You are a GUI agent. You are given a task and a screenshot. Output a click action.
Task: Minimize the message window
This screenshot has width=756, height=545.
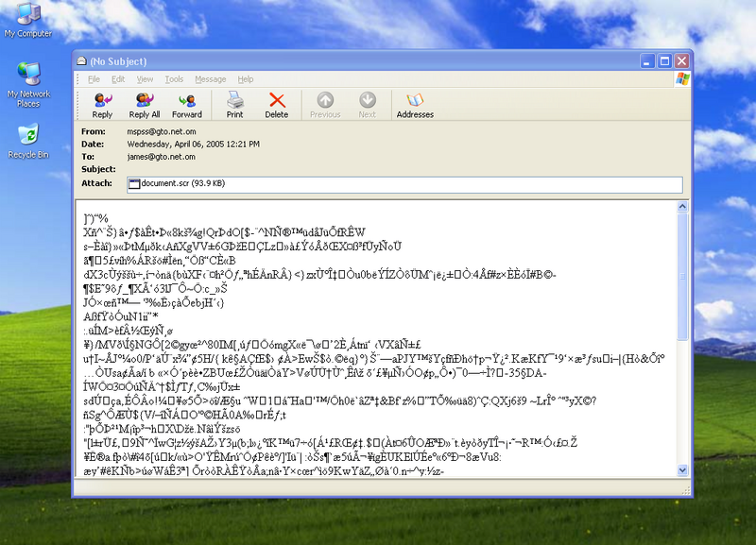tap(647, 61)
